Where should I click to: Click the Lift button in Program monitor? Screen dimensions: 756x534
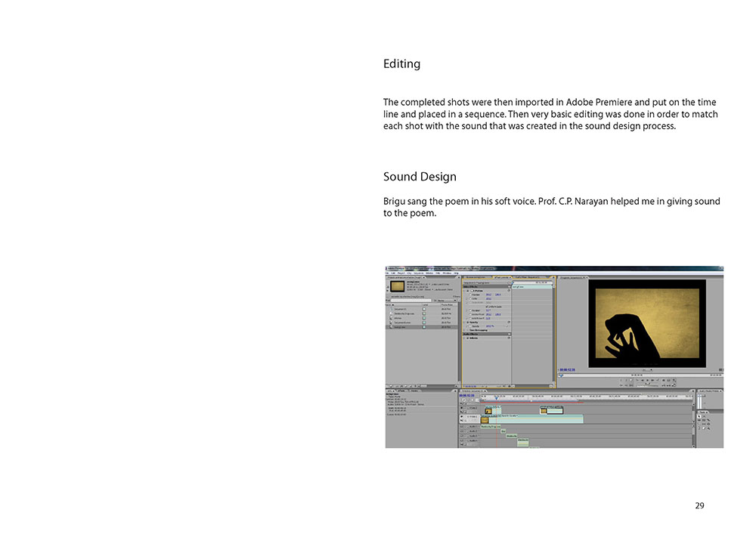[x=664, y=385]
